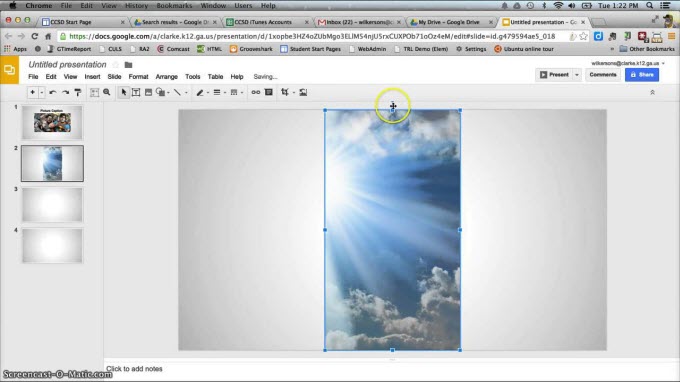Open the Edit menu in Slides
The width and height of the screenshot is (680, 382).
51,77
